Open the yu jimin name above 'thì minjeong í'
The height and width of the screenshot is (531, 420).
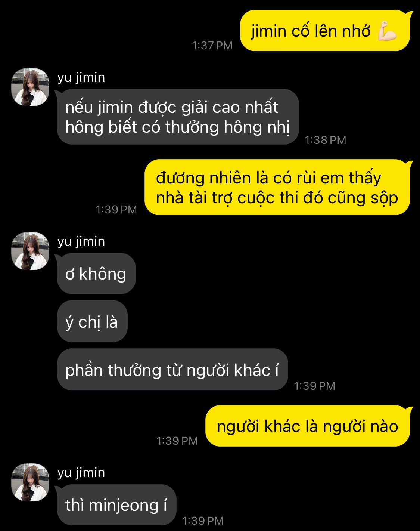click(81, 473)
